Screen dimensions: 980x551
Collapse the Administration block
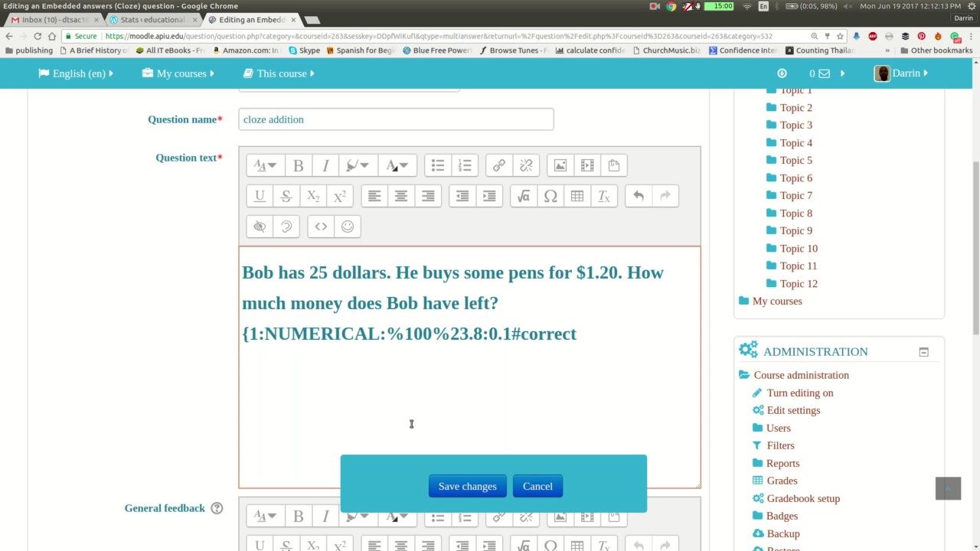pos(924,352)
